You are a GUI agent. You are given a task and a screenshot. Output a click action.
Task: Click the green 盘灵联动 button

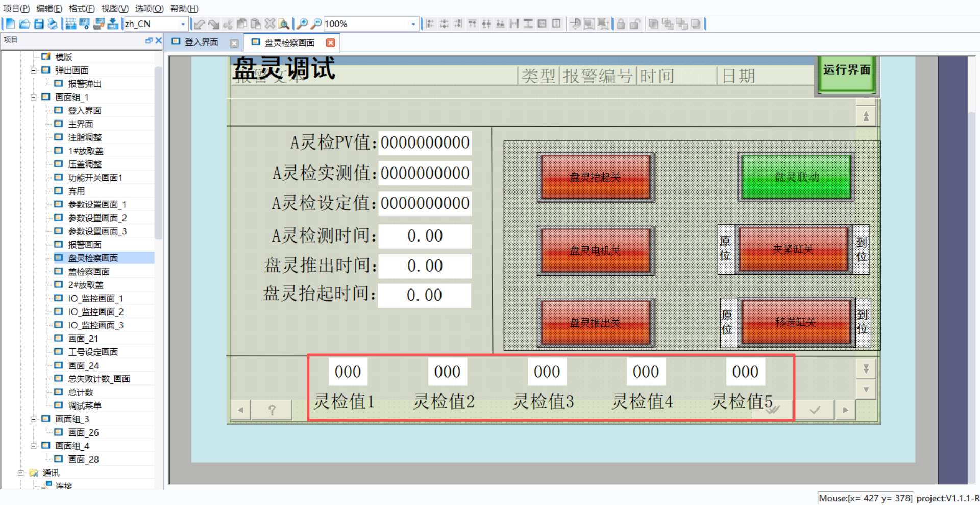pyautogui.click(x=796, y=177)
